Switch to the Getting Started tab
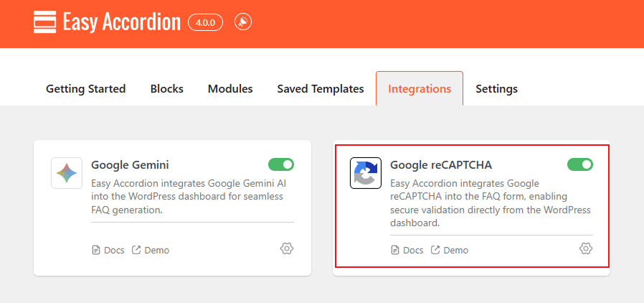Viewport: 644px width, 303px height. [85, 89]
